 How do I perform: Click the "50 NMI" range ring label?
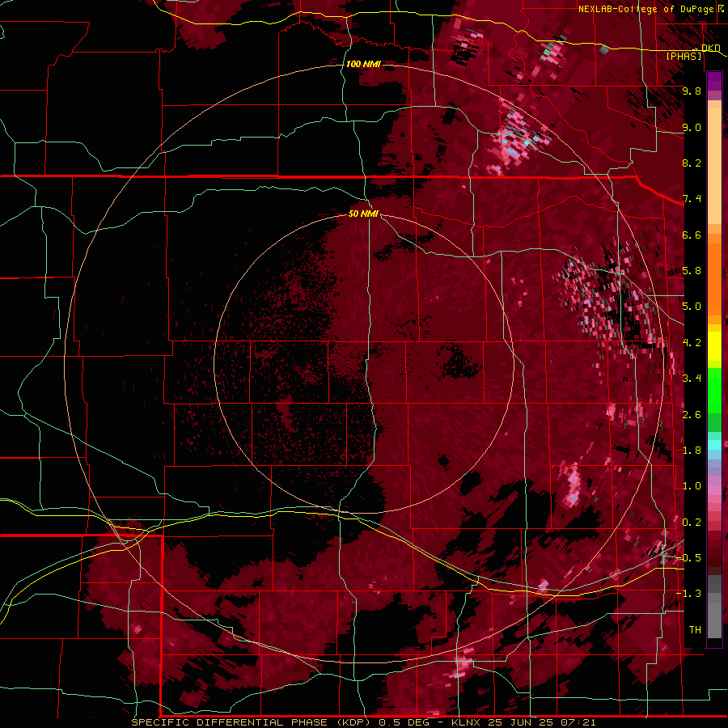coord(363,214)
